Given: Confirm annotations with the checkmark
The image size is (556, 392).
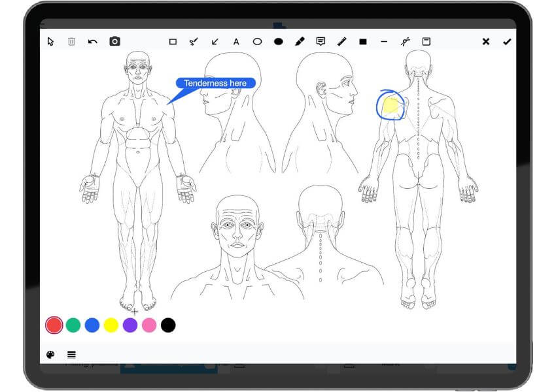Looking at the screenshot, I should (x=506, y=42).
